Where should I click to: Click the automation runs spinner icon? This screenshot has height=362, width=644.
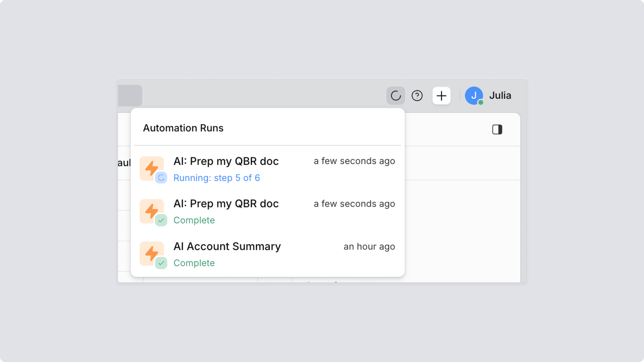pos(395,96)
